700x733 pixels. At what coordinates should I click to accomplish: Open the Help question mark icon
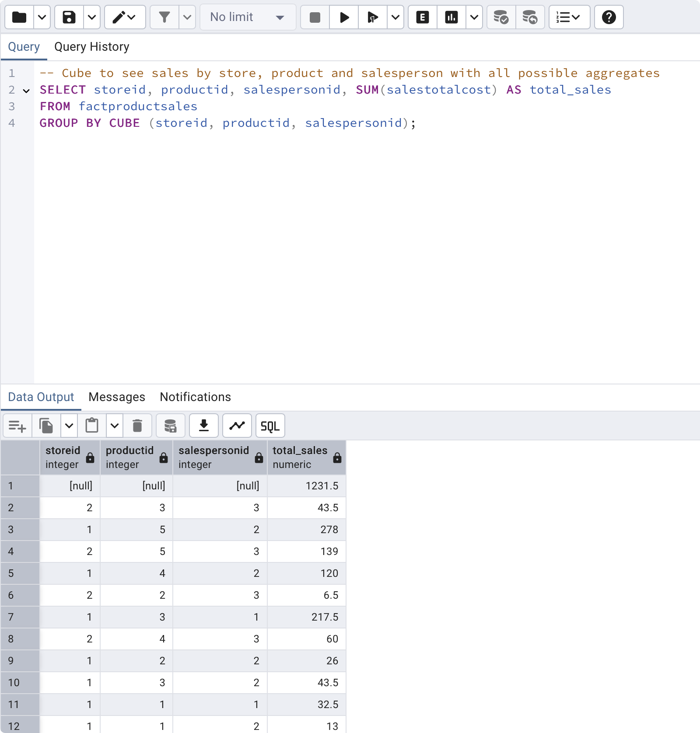point(609,17)
